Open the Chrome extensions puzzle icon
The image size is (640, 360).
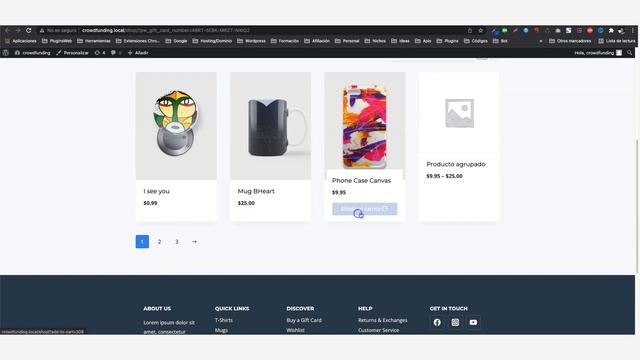(611, 31)
